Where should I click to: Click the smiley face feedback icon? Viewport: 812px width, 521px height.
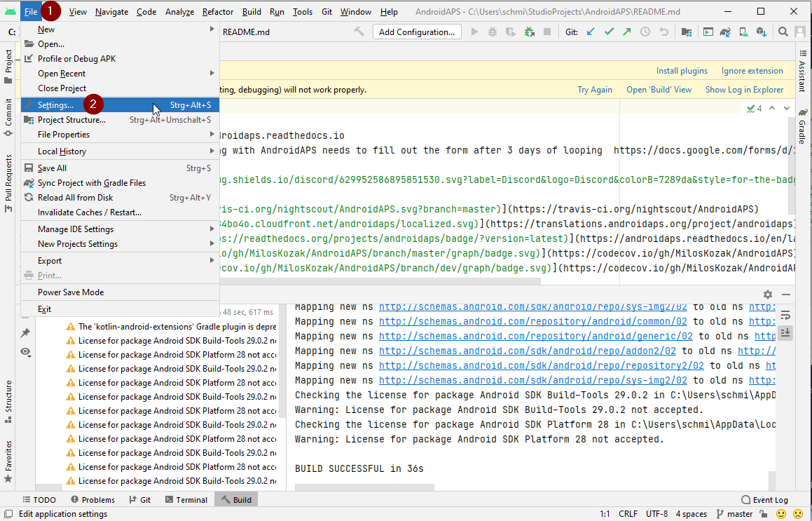(x=781, y=514)
